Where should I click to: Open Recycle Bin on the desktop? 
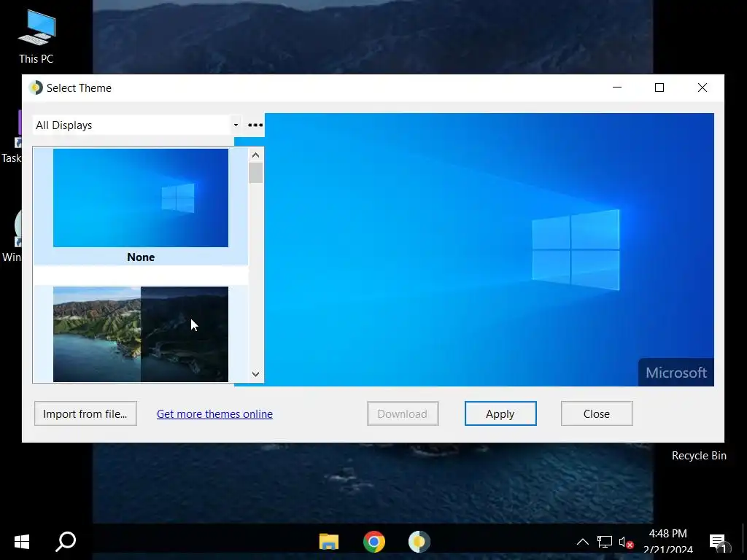tap(699, 456)
